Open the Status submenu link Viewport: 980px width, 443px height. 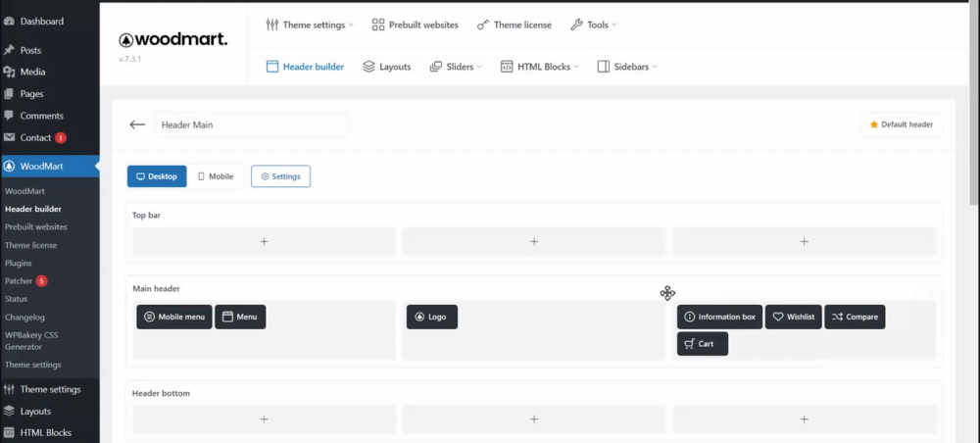point(17,299)
